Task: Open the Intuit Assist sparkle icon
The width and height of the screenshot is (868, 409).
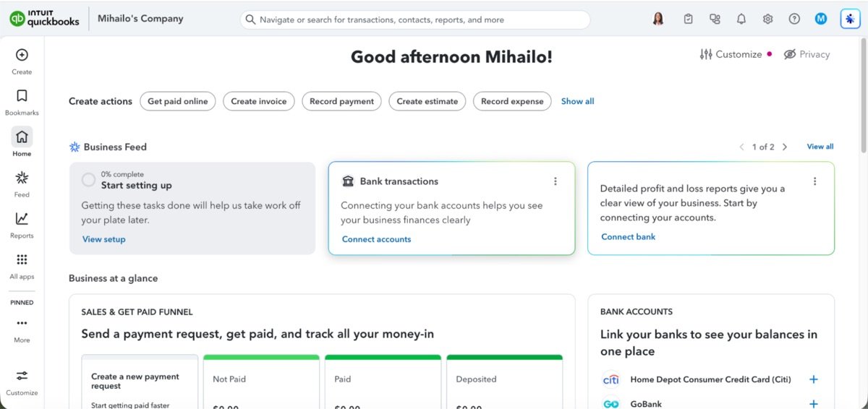Action: pos(850,20)
